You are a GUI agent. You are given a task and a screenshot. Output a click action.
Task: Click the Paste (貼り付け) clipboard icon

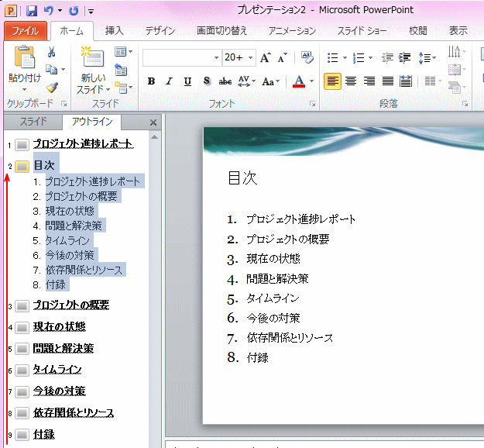tap(24, 57)
